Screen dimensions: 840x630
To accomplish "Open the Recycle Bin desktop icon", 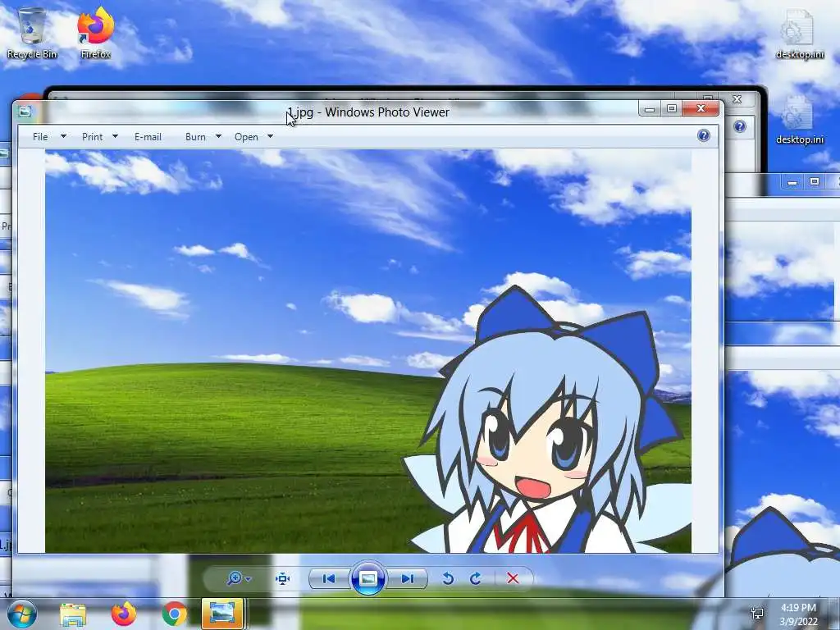I will tap(32, 33).
